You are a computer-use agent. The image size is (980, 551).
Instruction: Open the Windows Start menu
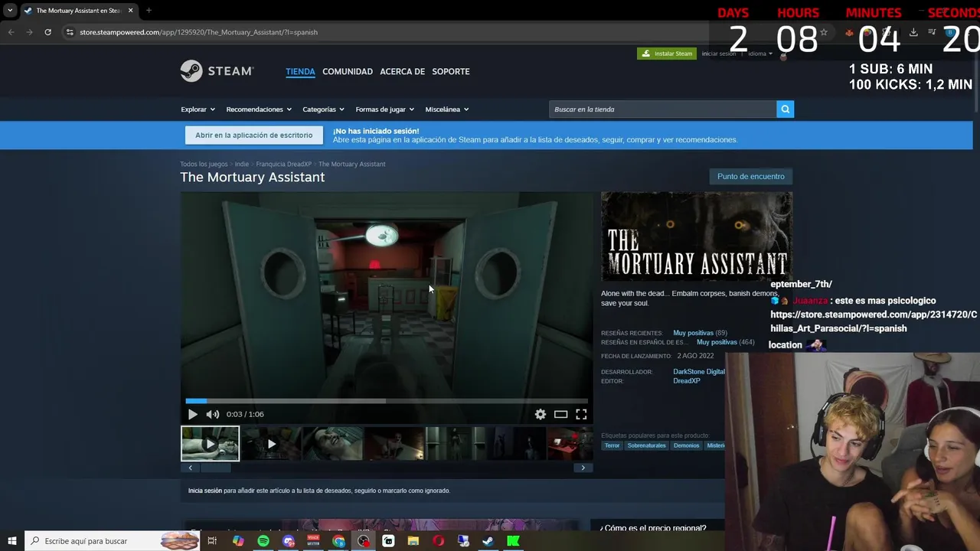[12, 541]
